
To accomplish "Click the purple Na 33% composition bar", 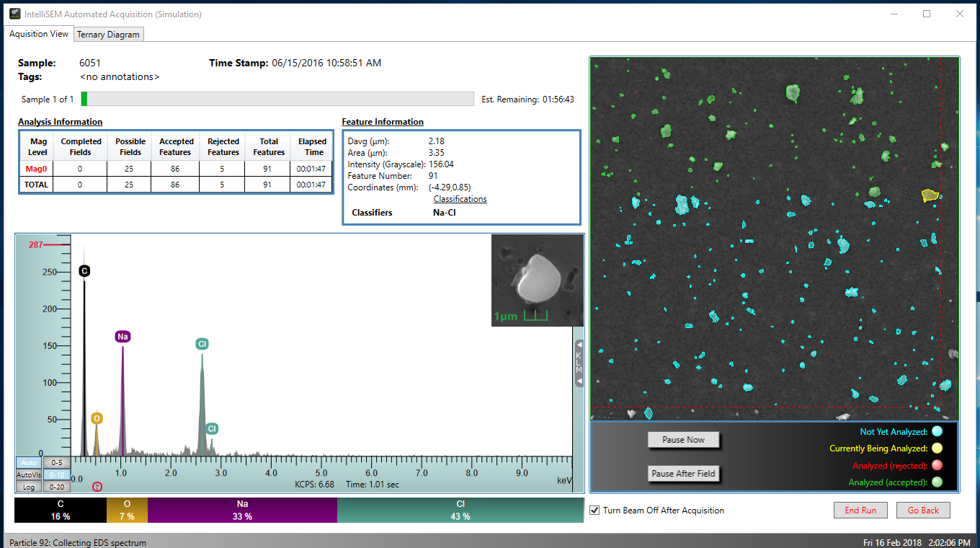I will [242, 511].
